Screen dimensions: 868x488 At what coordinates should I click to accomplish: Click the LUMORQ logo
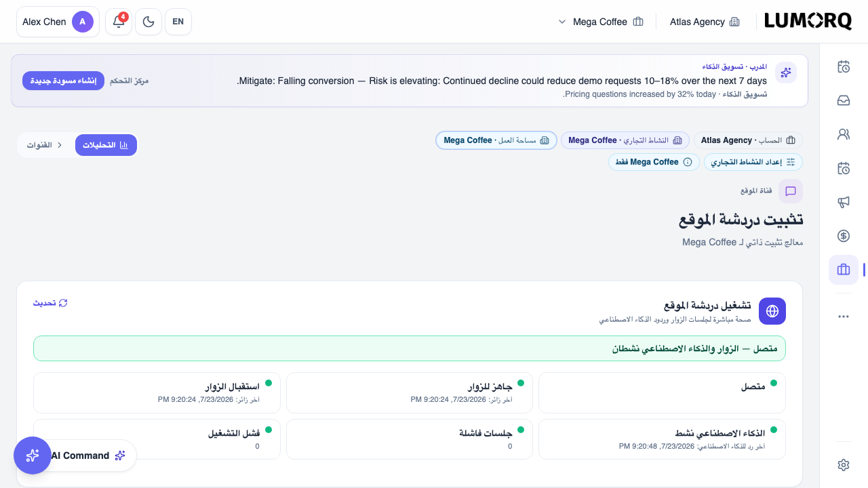(x=808, y=22)
